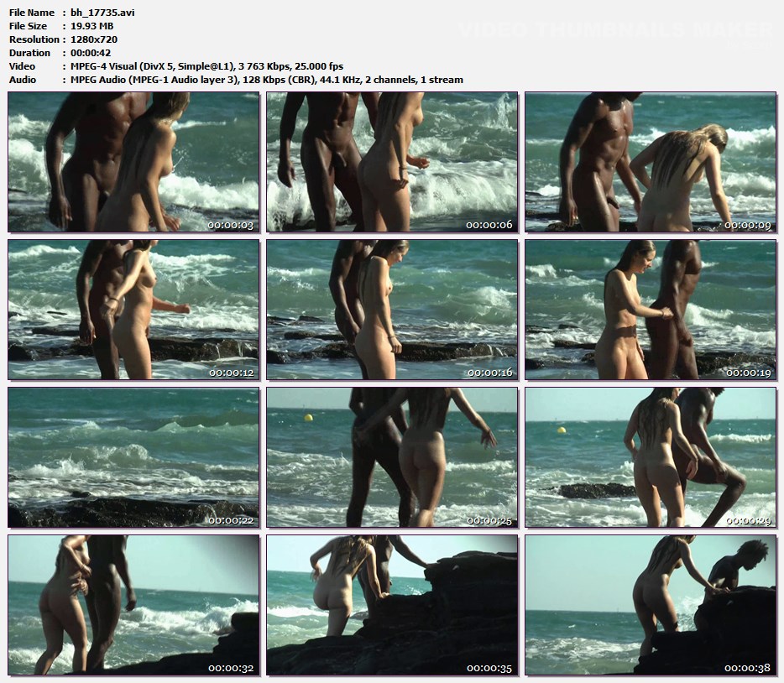
Task: Select the duration value 00:00:42
Action: coord(92,53)
